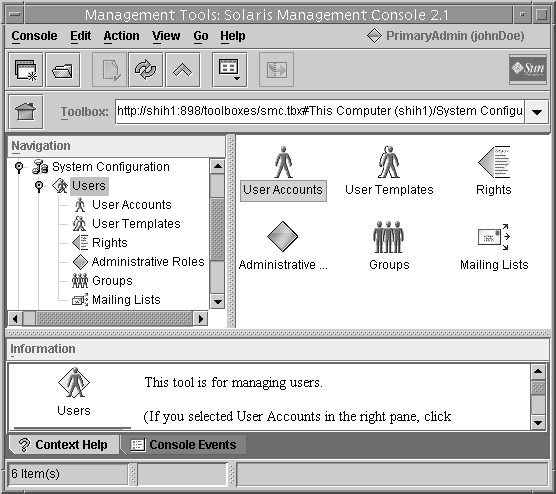Click the Refresh toolbar icon
Screen dimensions: 556x494
click(146, 70)
